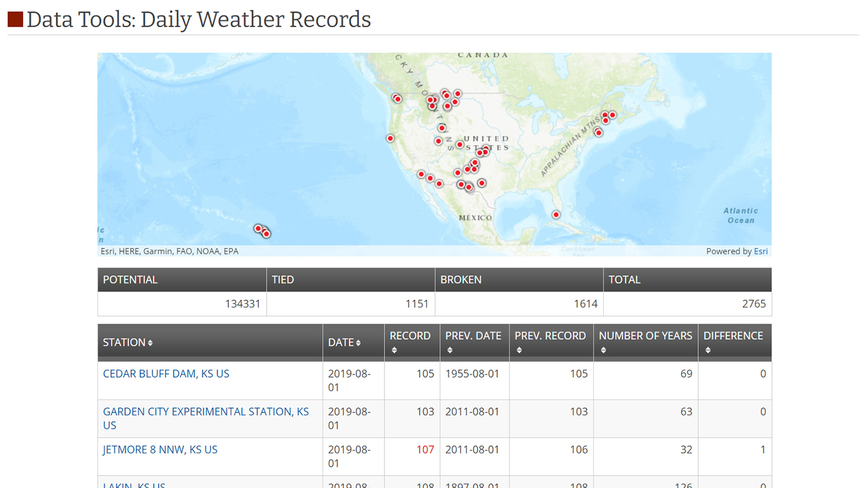Screen dimensions: 868x488
Task: Click the sort arrows beside Date header
Action: tap(358, 343)
